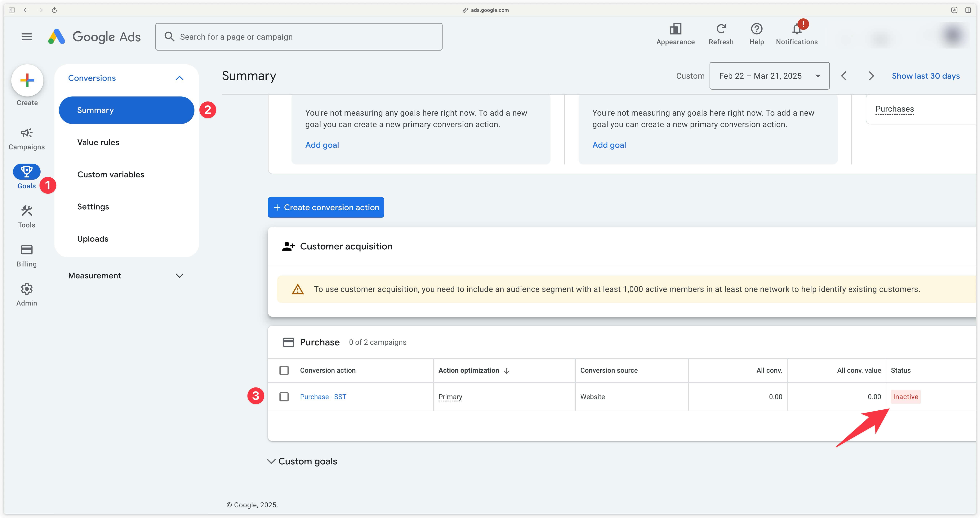This screenshot has height=518, width=980.
Task: Click the Purchase card icon
Action: point(288,342)
